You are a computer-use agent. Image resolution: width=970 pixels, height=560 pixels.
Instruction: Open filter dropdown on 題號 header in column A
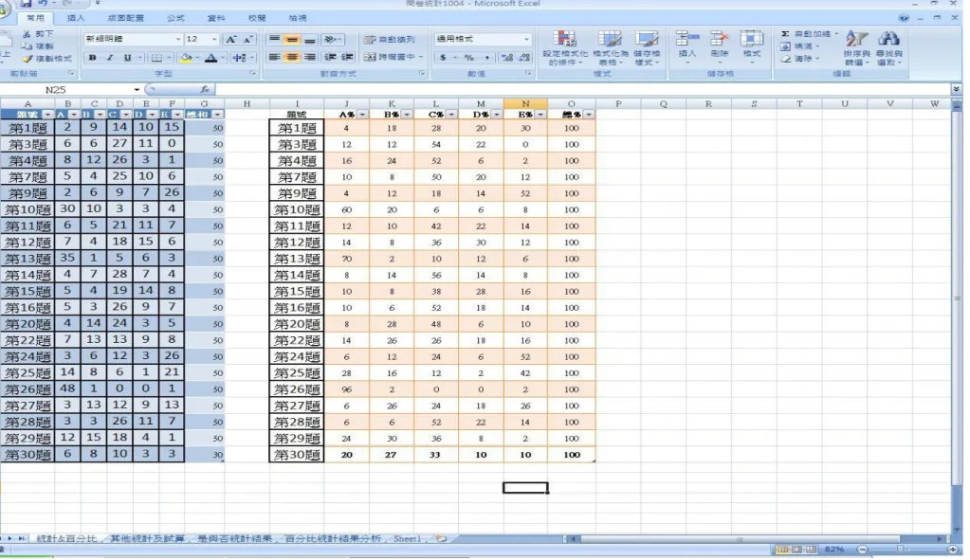[x=47, y=115]
